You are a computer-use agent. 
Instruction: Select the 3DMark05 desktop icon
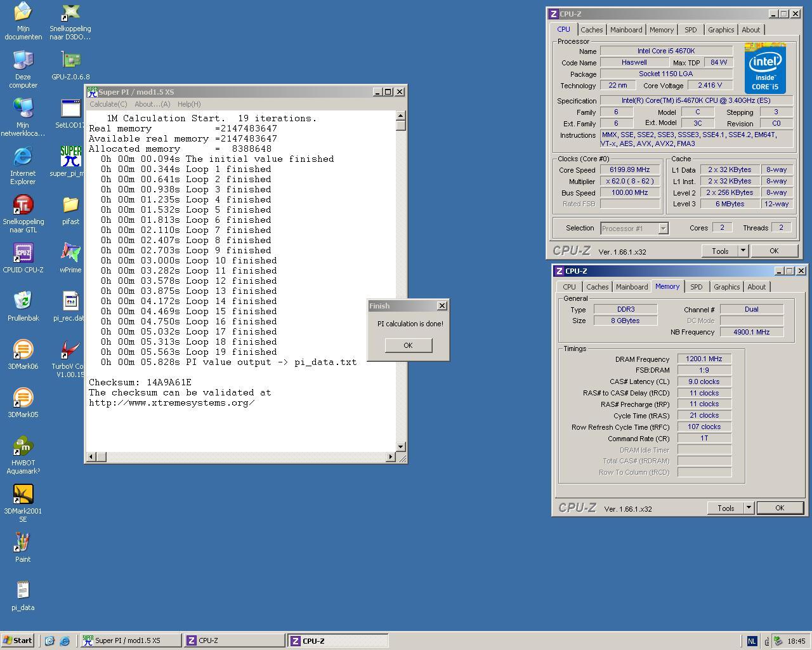click(x=23, y=402)
